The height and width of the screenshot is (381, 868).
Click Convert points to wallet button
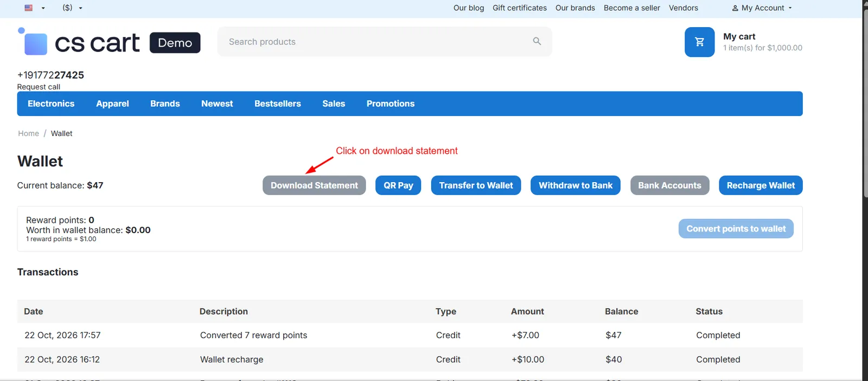point(736,229)
